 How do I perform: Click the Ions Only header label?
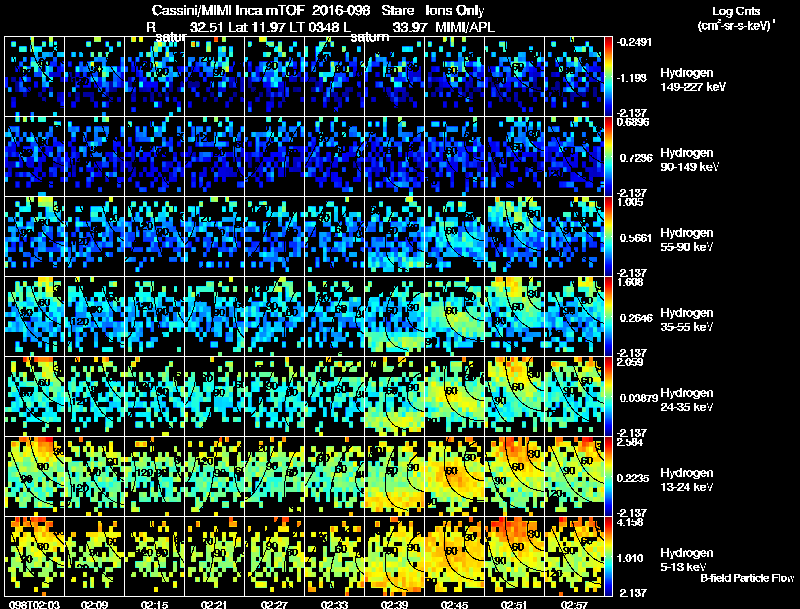(455, 10)
